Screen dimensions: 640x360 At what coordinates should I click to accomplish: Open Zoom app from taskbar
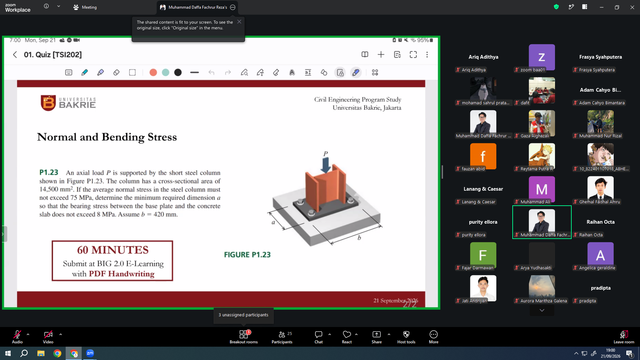coord(90,353)
